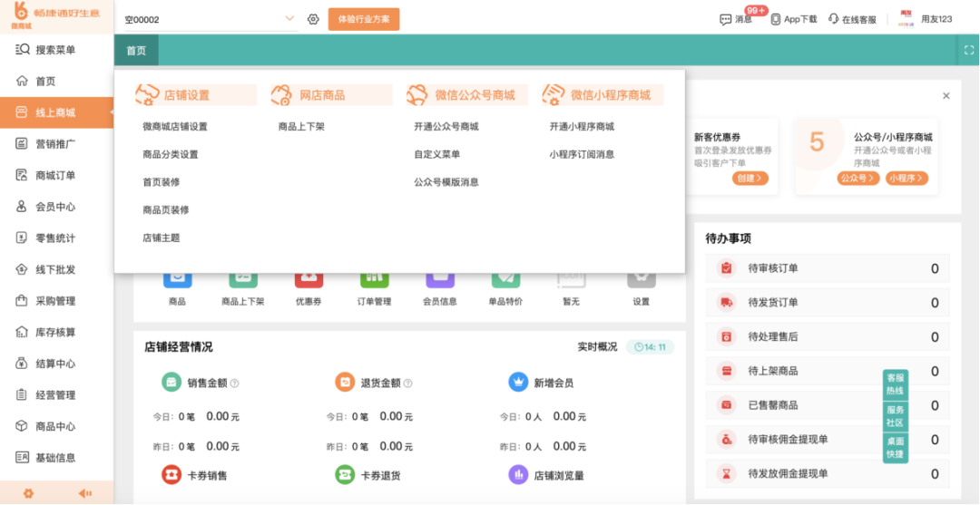
Task: Open 商品中心 sidebar menu
Action: tap(57, 427)
